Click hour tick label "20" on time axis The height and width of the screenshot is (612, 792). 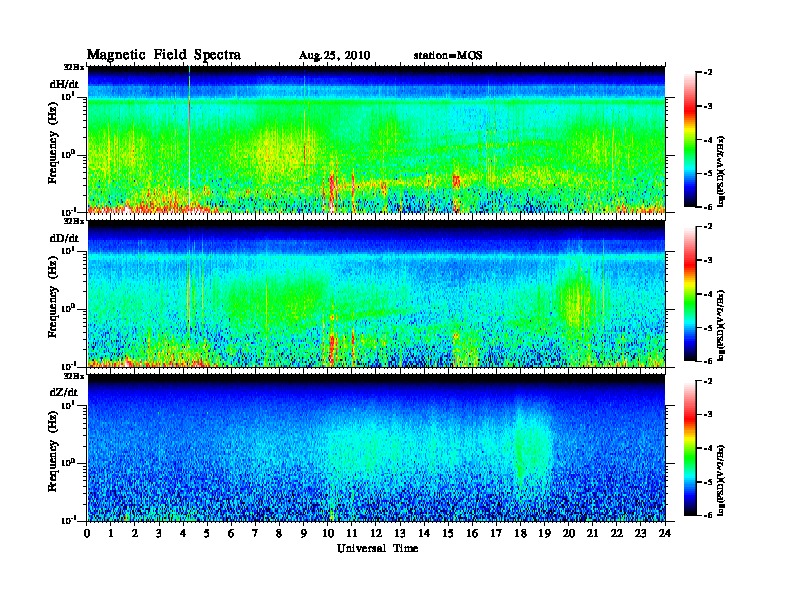pos(569,533)
